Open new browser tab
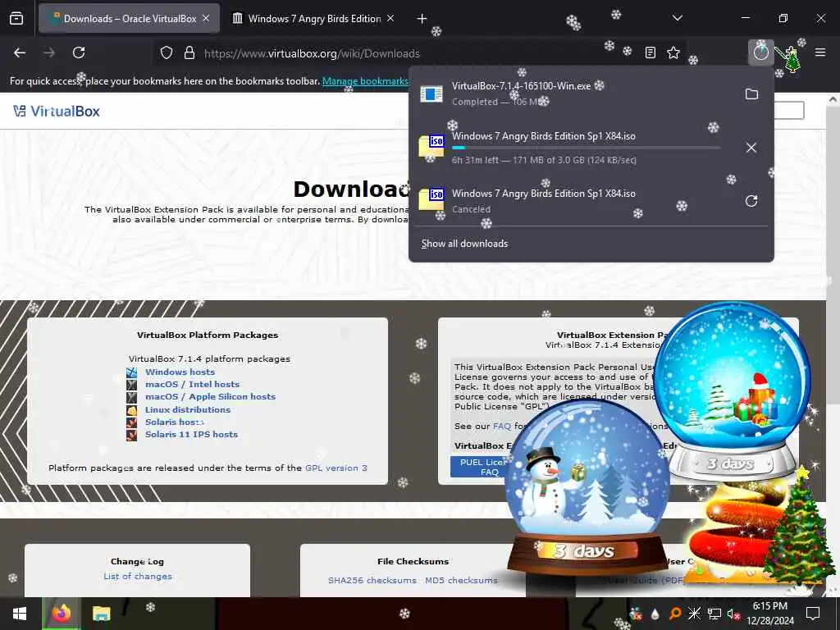Screen dimensions: 840x630 point(422,19)
